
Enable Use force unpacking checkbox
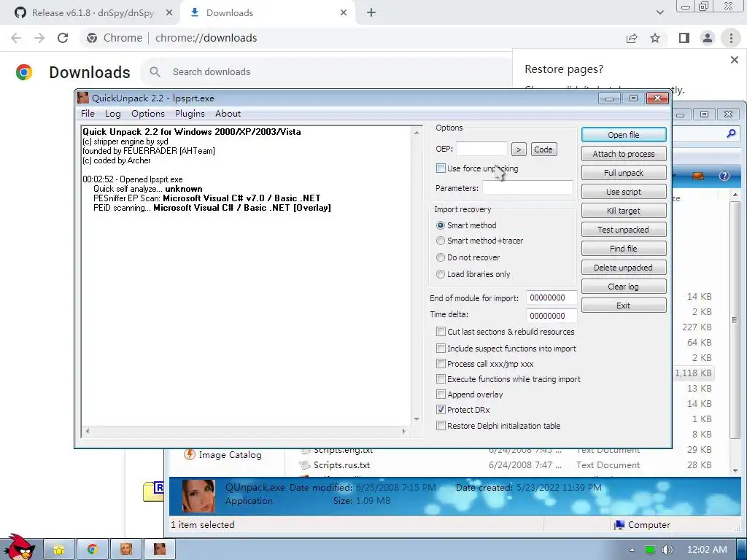pyautogui.click(x=441, y=168)
